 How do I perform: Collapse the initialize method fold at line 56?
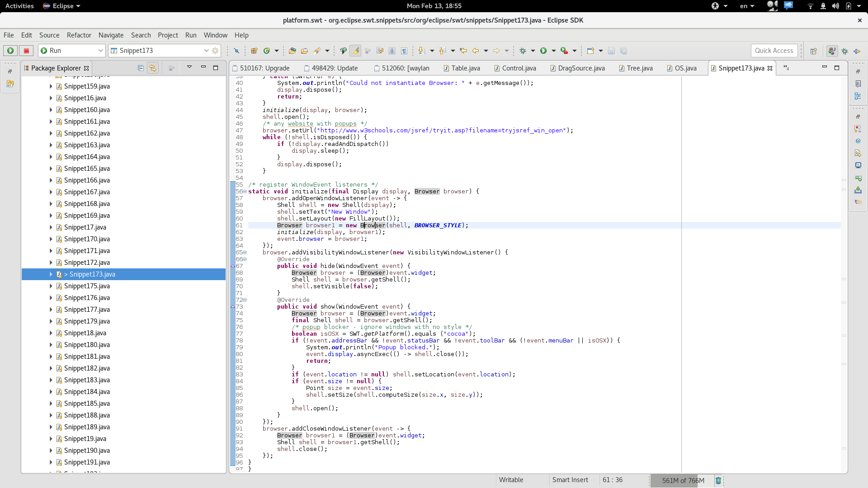pyautogui.click(x=245, y=192)
